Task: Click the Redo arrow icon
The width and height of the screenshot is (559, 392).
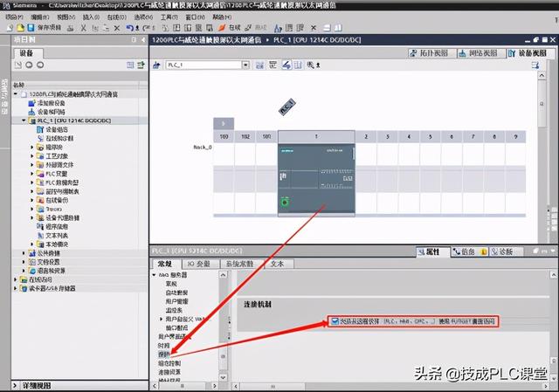Action: (x=147, y=28)
